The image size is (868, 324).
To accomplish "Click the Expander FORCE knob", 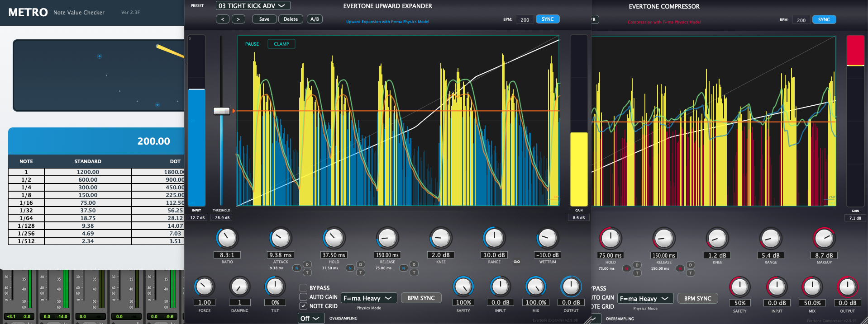I will [x=205, y=286].
